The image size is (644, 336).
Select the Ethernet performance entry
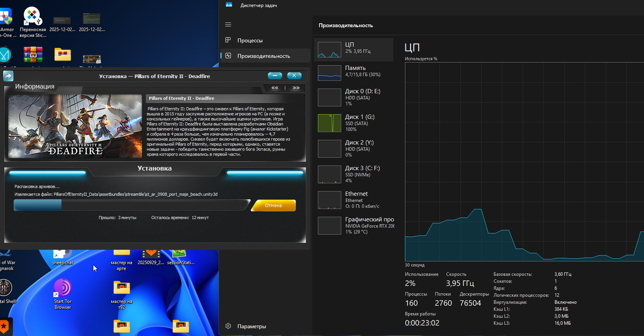tap(354, 200)
